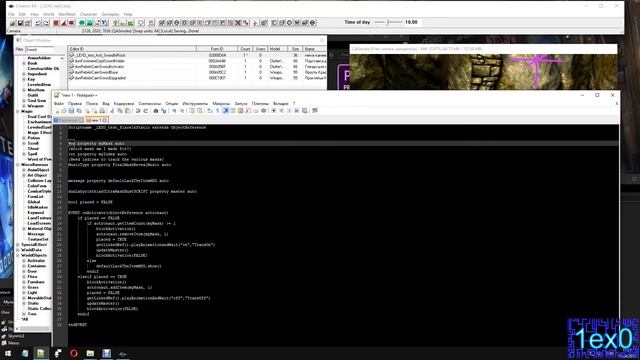Click the Save icon in Notepad++ toolbar
Viewport: 640px width, 360px height.
point(71,111)
